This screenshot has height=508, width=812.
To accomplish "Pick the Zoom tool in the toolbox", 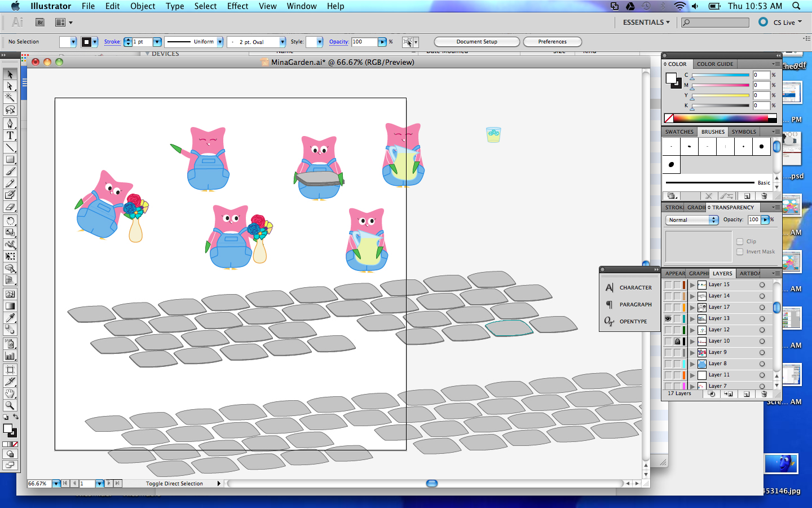I will coord(10,405).
